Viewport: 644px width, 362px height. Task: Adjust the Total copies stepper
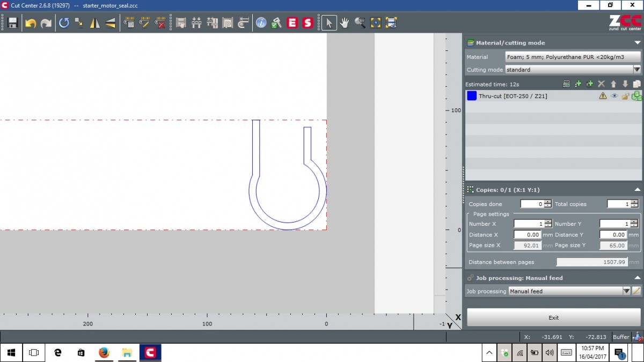coord(634,204)
